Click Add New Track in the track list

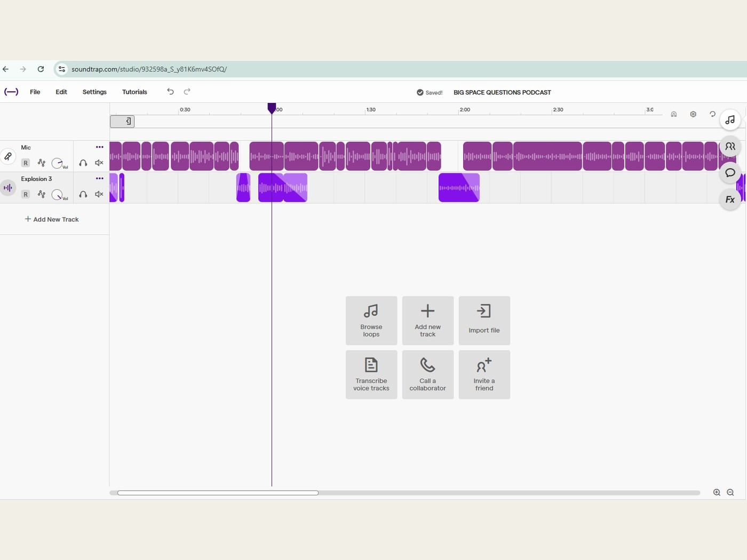pyautogui.click(x=52, y=219)
